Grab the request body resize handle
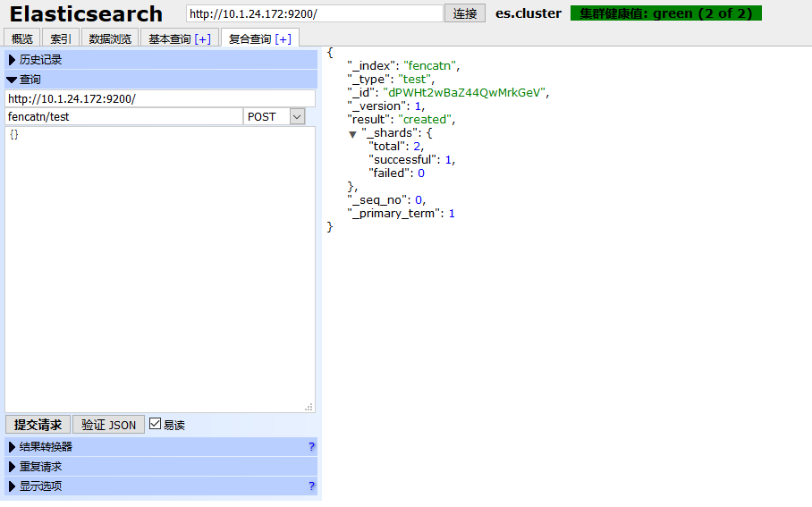Image resolution: width=812 pixels, height=507 pixels. click(309, 407)
